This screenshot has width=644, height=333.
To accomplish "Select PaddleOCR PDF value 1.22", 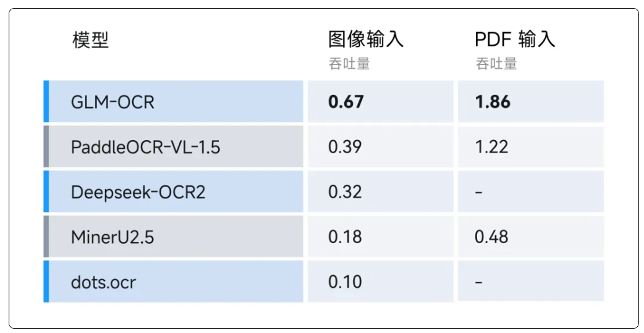I will [x=491, y=147].
